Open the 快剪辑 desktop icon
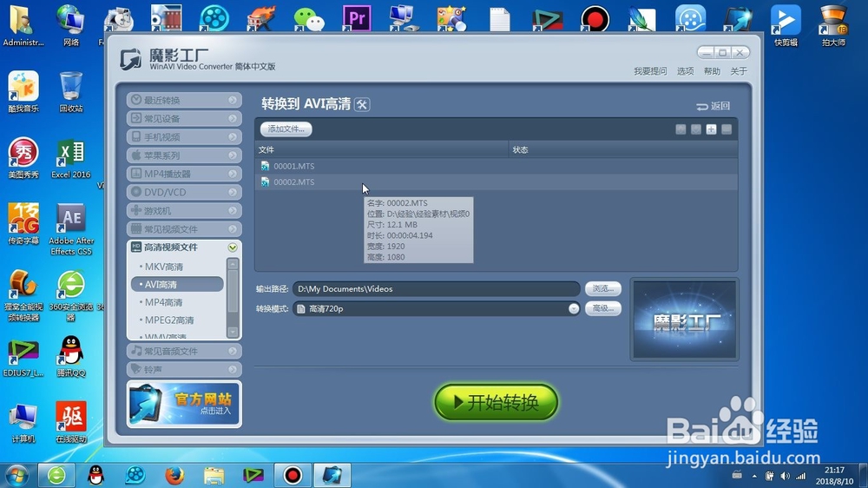 tap(786, 25)
